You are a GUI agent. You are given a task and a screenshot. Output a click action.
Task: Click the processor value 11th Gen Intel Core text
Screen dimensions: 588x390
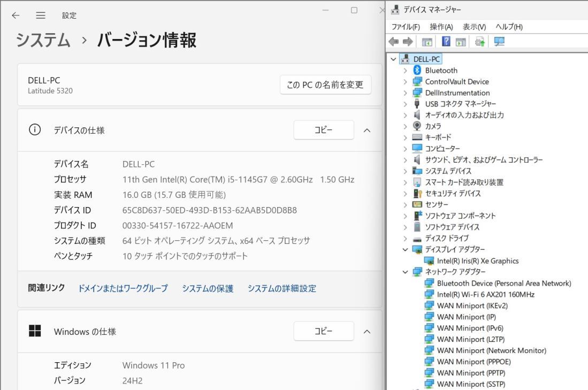[238, 180]
